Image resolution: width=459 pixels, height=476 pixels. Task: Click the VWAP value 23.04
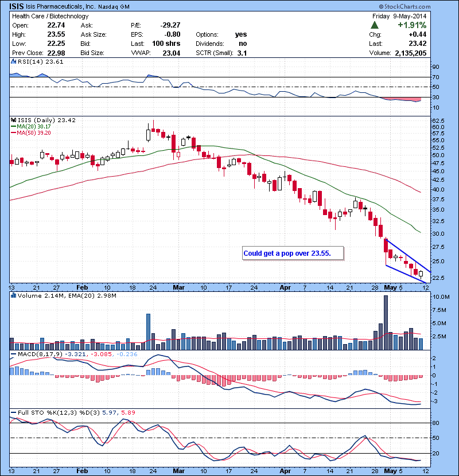[172, 53]
